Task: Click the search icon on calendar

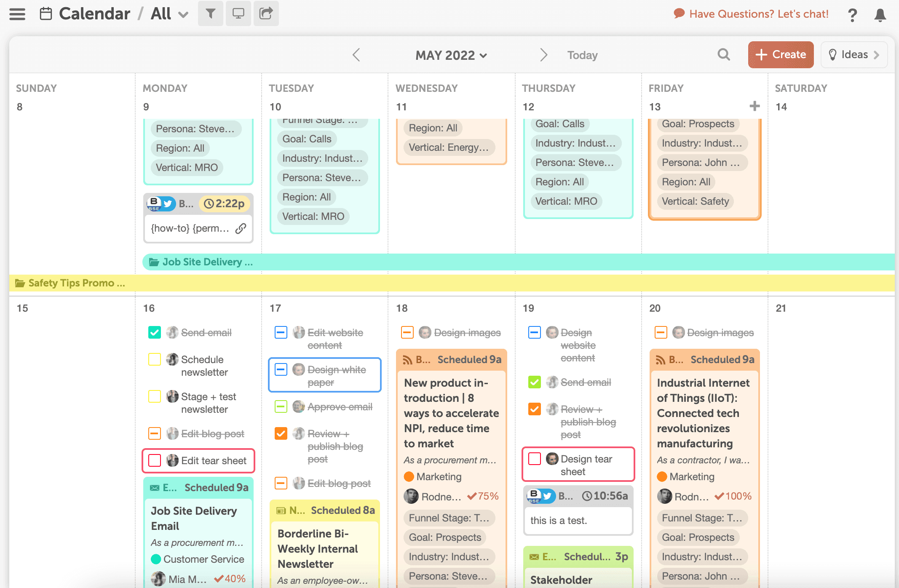Action: coord(723,54)
